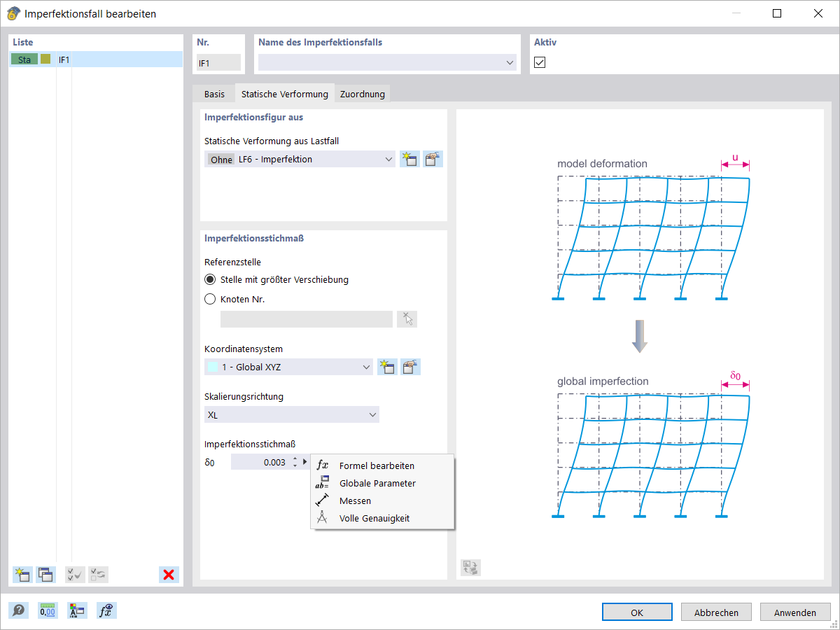
Task: Open Zuordnung tab
Action: coord(363,94)
